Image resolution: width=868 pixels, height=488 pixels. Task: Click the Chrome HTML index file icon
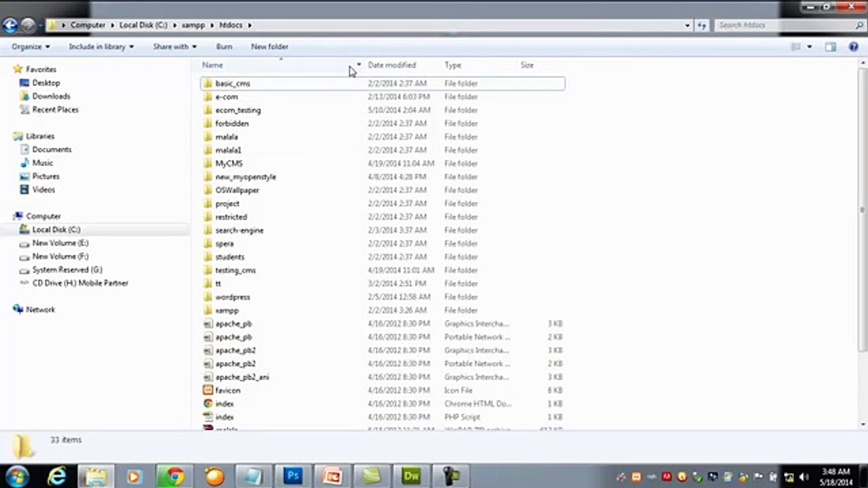tap(208, 404)
